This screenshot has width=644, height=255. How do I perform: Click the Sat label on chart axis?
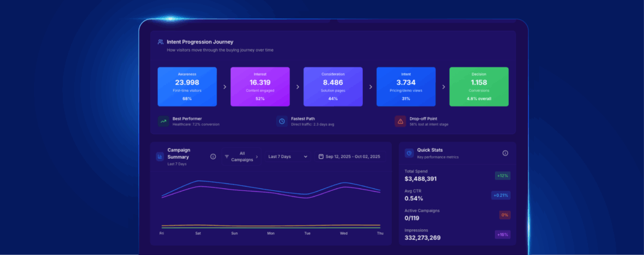198,234
